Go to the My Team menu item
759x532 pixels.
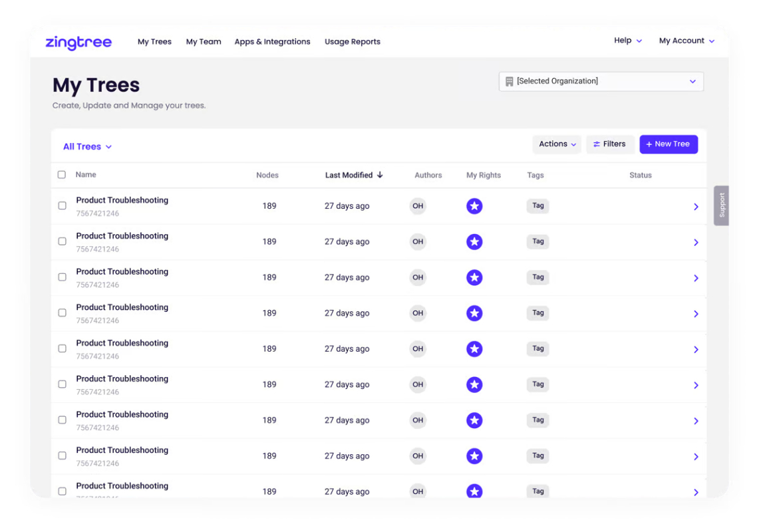pos(204,42)
